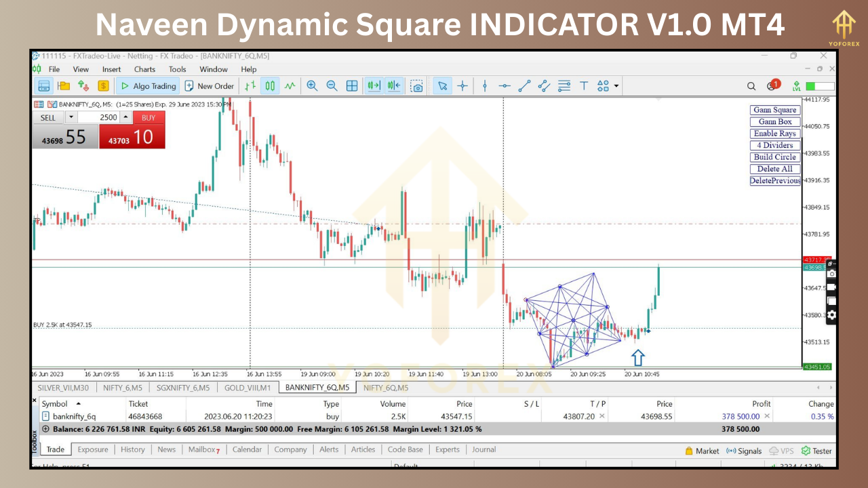
Task: Select the text label tool
Action: (x=583, y=86)
